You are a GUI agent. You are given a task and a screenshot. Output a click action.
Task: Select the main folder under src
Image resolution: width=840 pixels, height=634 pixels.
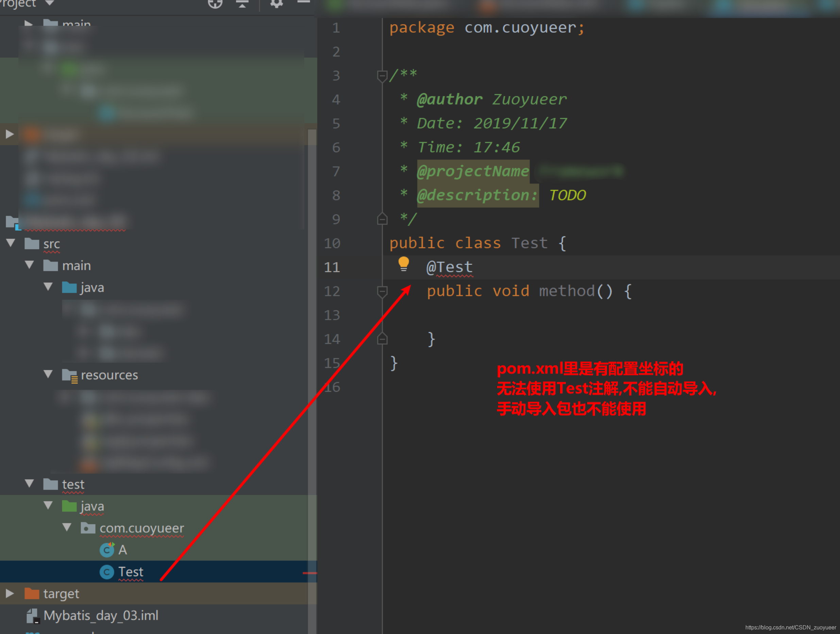coord(76,266)
